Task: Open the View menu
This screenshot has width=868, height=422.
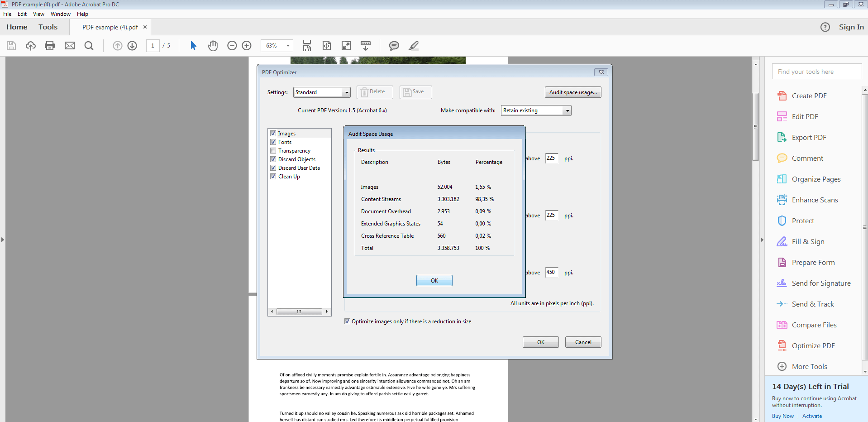Action: click(38, 14)
